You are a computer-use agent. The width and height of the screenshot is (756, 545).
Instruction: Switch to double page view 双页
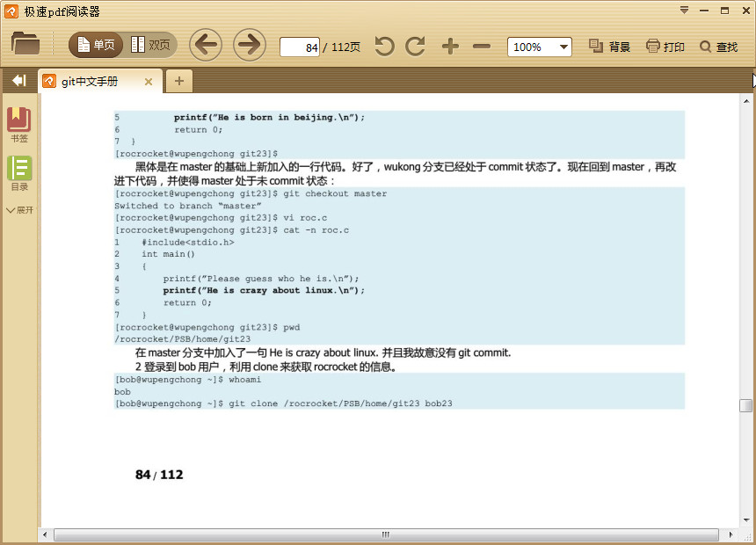click(150, 45)
